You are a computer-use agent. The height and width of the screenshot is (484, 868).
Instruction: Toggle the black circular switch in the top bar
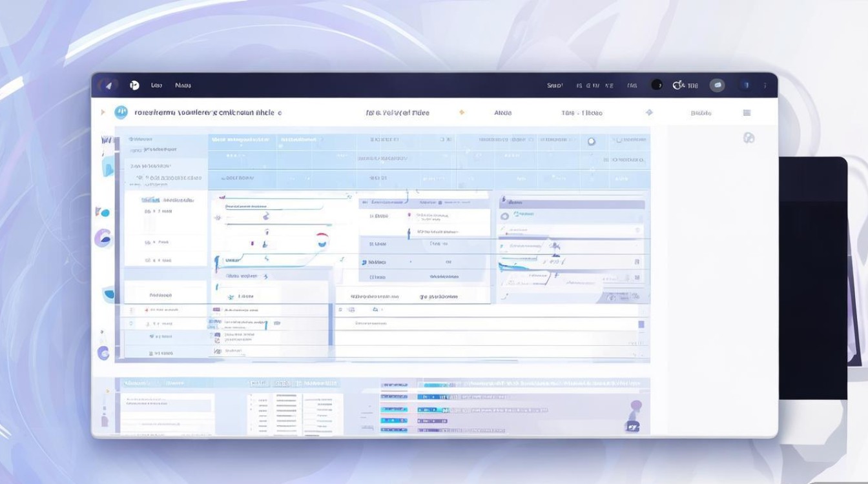click(x=657, y=85)
